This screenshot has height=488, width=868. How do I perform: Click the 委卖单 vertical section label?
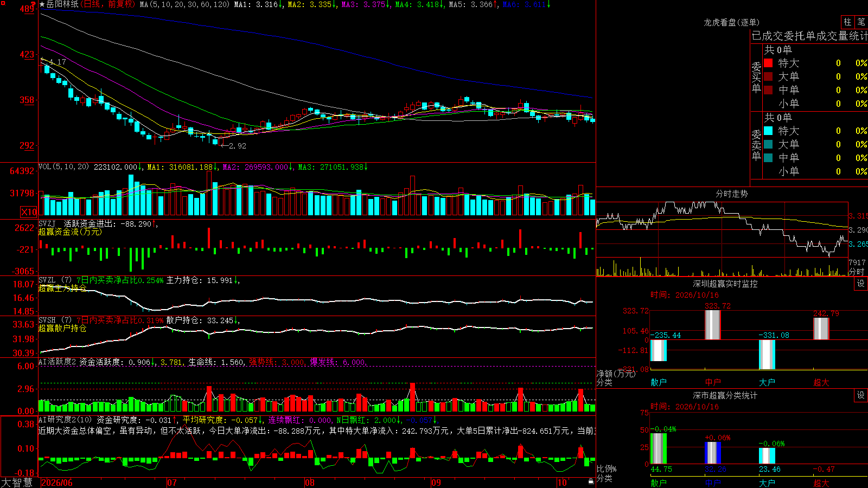756,145
